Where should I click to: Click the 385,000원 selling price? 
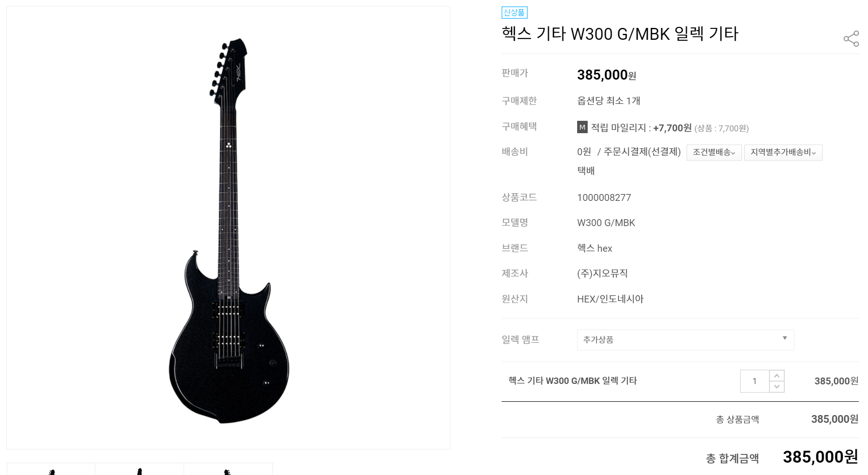pos(606,75)
